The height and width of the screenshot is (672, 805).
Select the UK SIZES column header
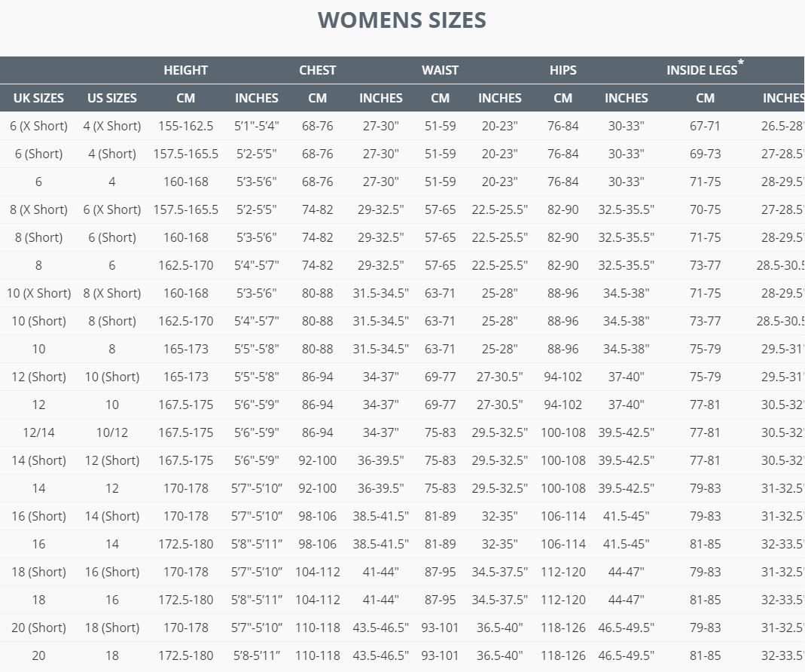tap(38, 98)
